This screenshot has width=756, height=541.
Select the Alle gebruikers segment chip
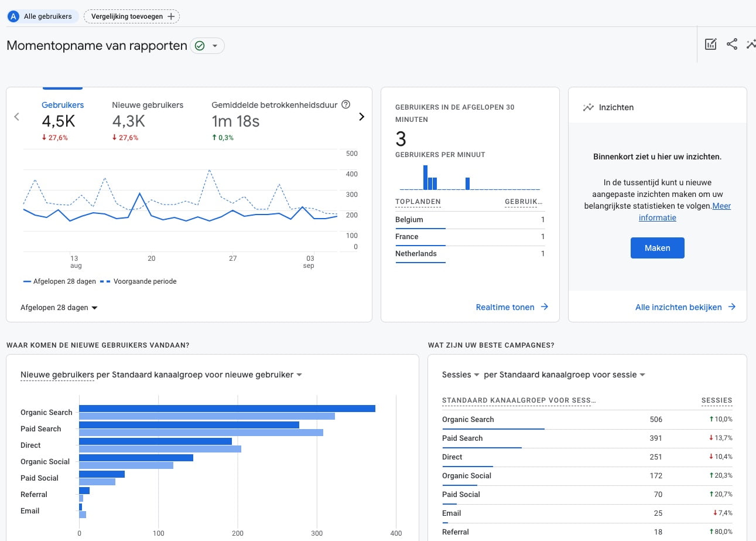coord(43,16)
